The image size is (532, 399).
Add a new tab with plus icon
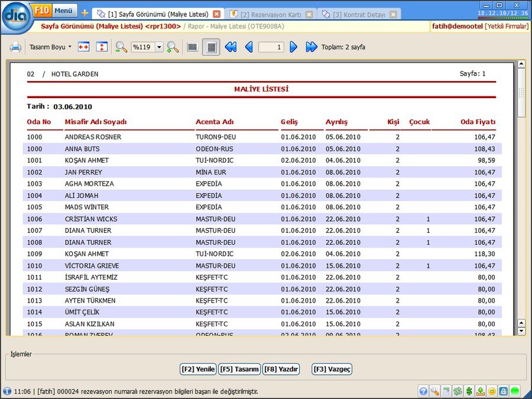coord(85,13)
